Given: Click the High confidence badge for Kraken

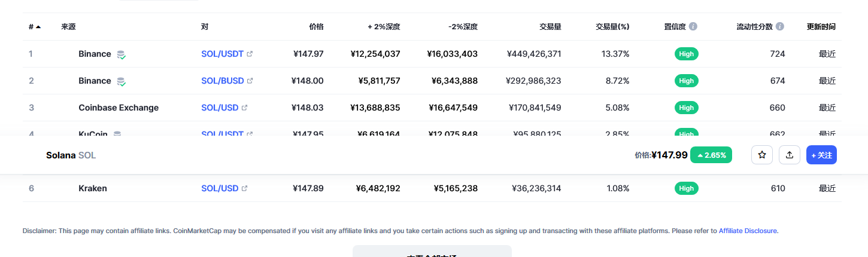Looking at the screenshot, I should [687, 188].
